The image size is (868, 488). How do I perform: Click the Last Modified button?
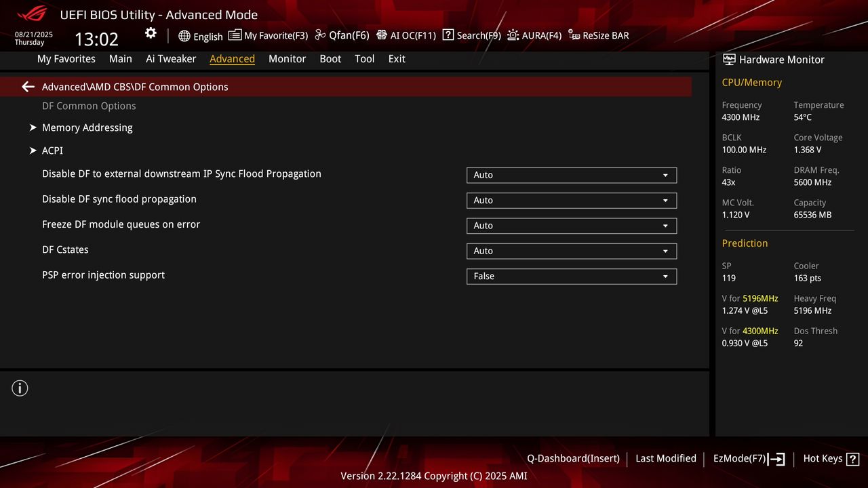coord(665,459)
